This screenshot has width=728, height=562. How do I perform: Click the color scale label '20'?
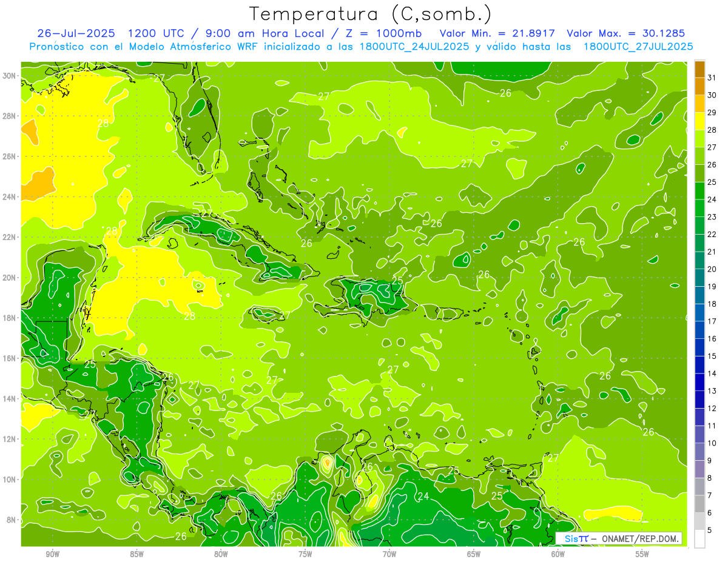click(712, 269)
